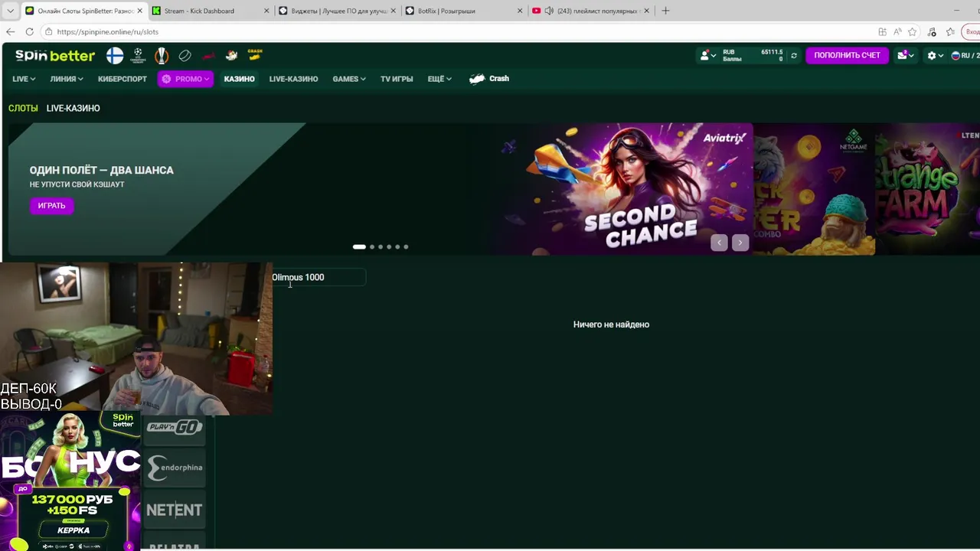
Task: Select the NetEnt provider logo
Action: [175, 510]
